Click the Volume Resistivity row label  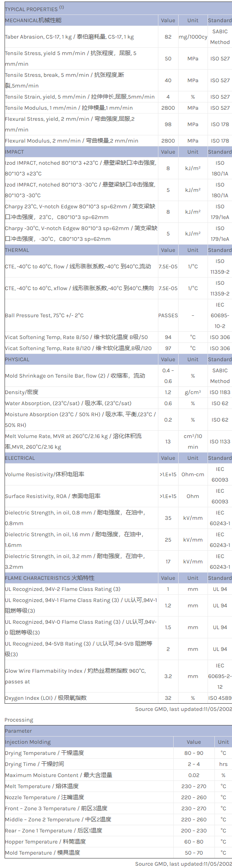pos(45,474)
